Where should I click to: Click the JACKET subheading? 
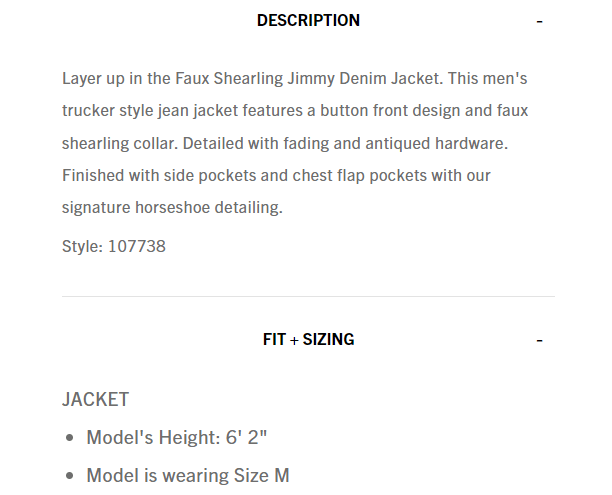(95, 400)
